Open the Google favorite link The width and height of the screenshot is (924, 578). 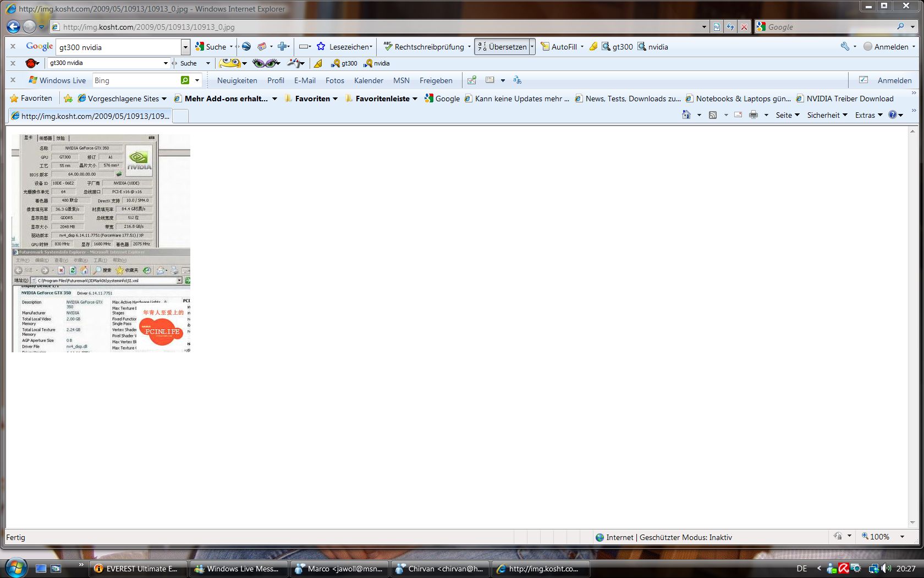442,99
